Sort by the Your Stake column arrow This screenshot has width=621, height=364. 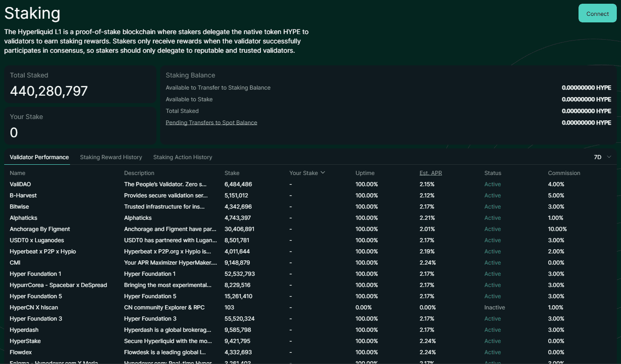323,173
